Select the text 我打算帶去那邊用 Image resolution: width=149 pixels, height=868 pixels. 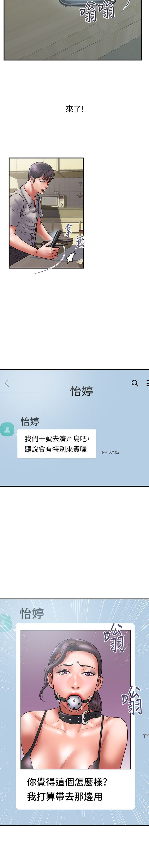click(x=64, y=796)
